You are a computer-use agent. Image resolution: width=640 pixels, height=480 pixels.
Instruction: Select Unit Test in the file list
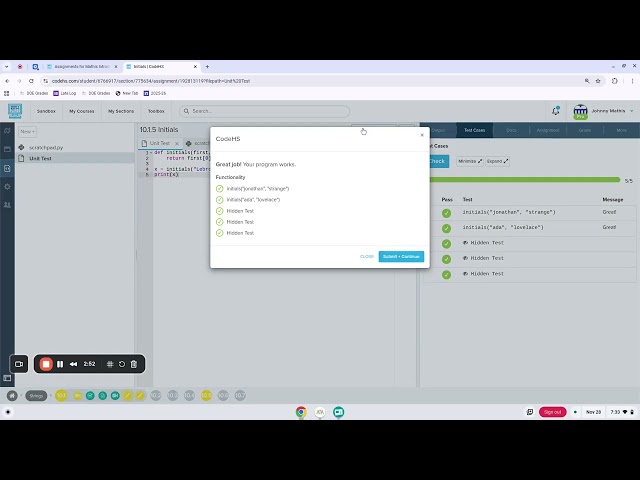pos(40,158)
